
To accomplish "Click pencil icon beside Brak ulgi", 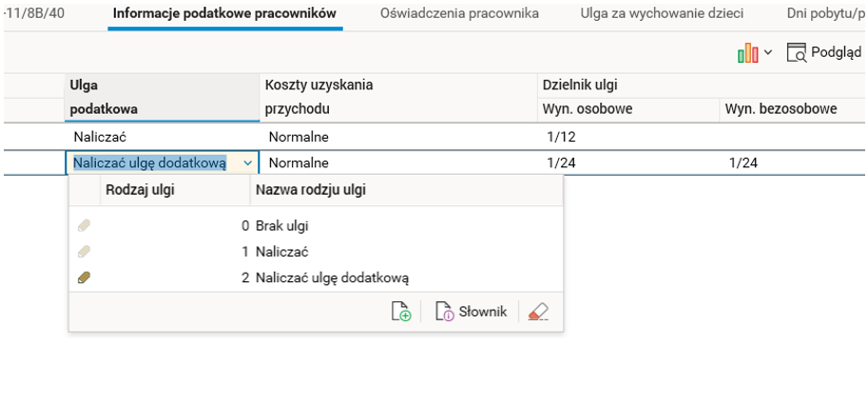I will 85,226.
